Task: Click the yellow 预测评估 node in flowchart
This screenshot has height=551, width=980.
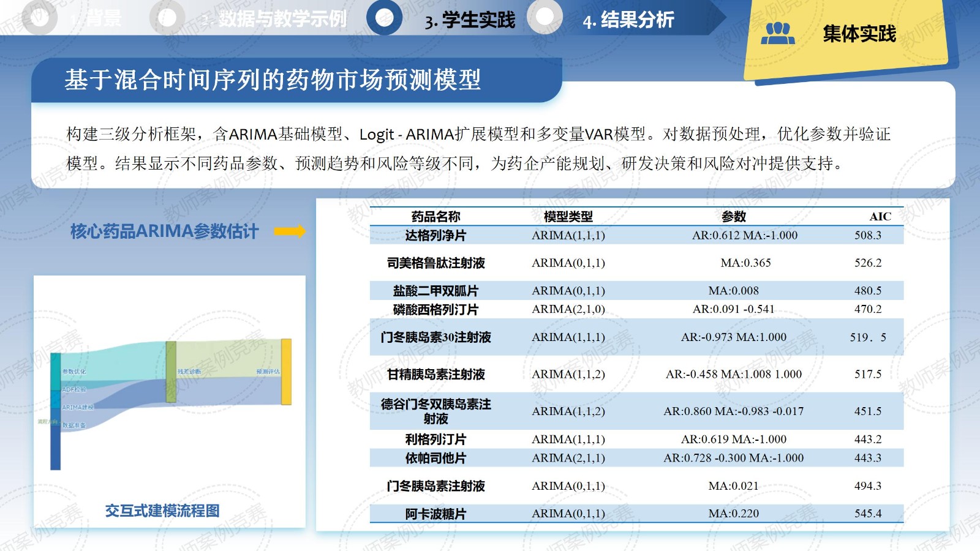Action: click(x=286, y=372)
